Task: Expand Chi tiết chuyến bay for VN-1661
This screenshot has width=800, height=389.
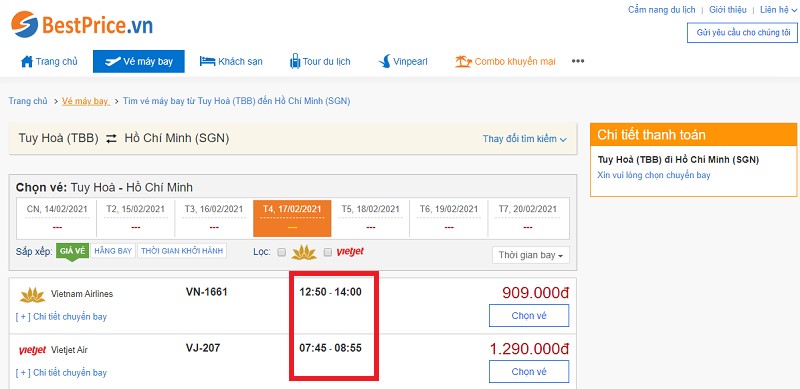Action: tap(61, 317)
